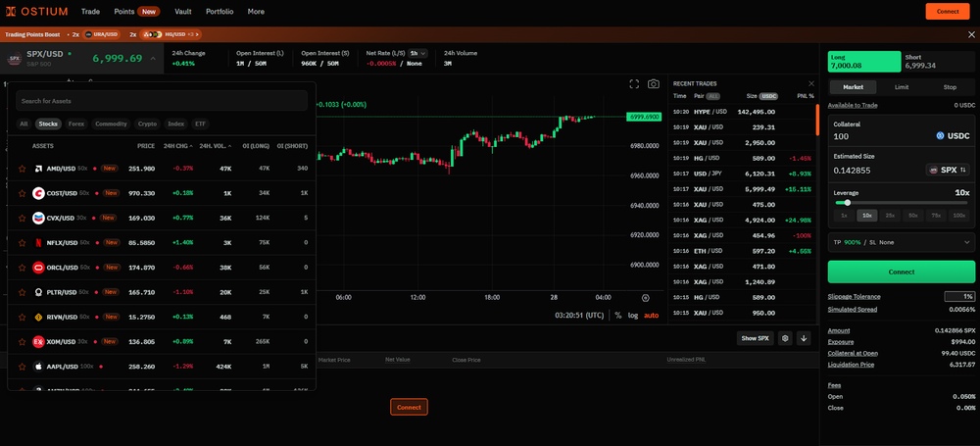The height and width of the screenshot is (446, 980).
Task: Click the Chevron CVX logo icon
Action: click(38, 218)
